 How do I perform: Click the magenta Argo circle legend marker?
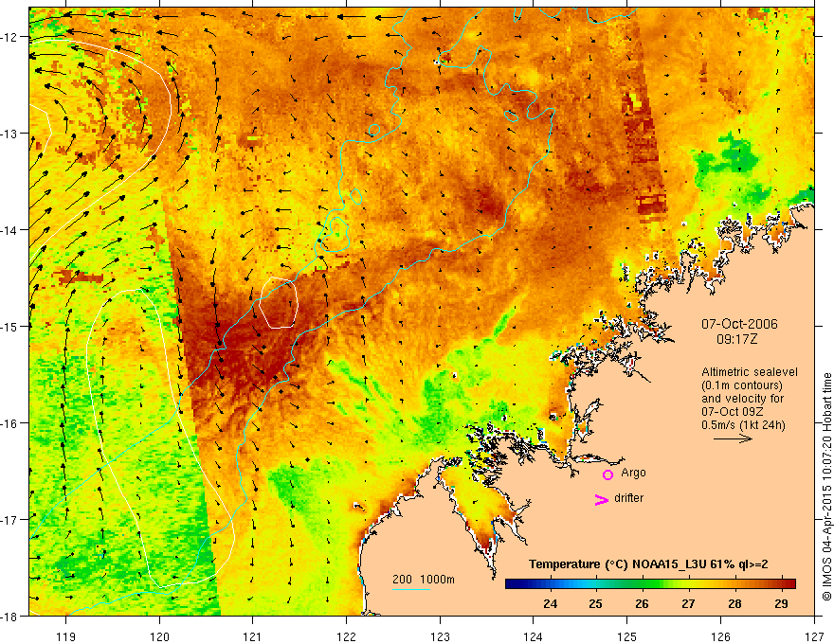[607, 474]
